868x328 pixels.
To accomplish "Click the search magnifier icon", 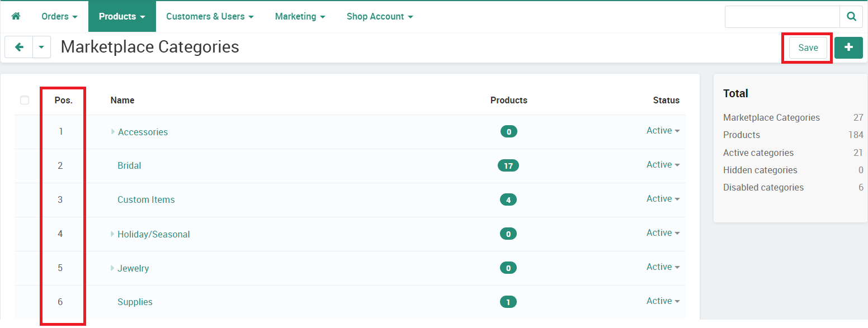I will tap(851, 17).
